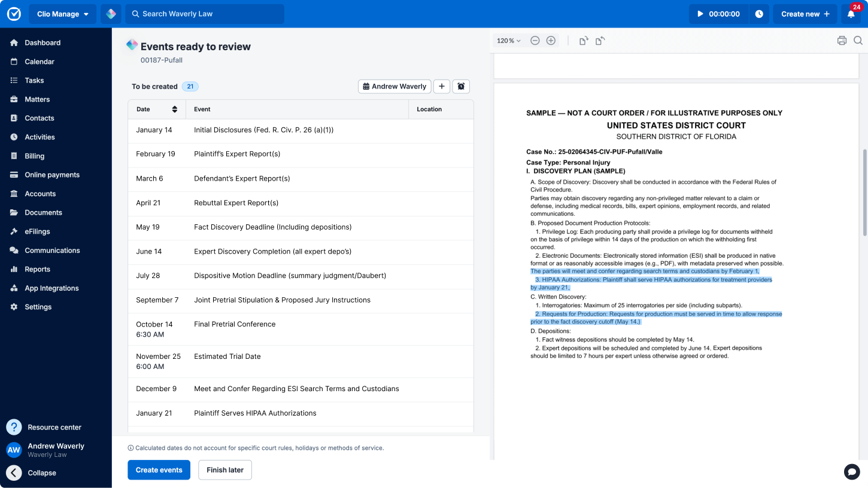This screenshot has width=868, height=488.
Task: Set a reminder with the alarm clock icon
Action: 460,86
